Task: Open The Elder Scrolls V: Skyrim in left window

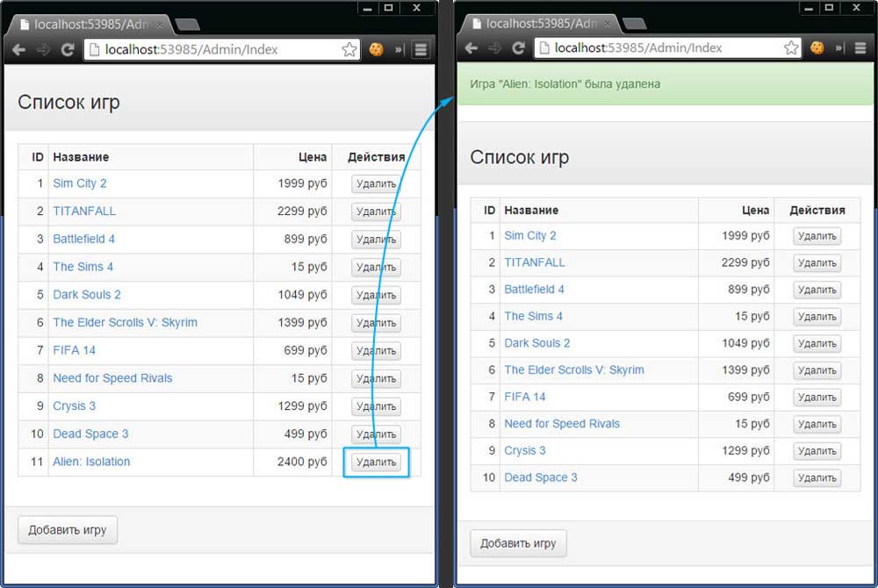Action: pyautogui.click(x=125, y=322)
